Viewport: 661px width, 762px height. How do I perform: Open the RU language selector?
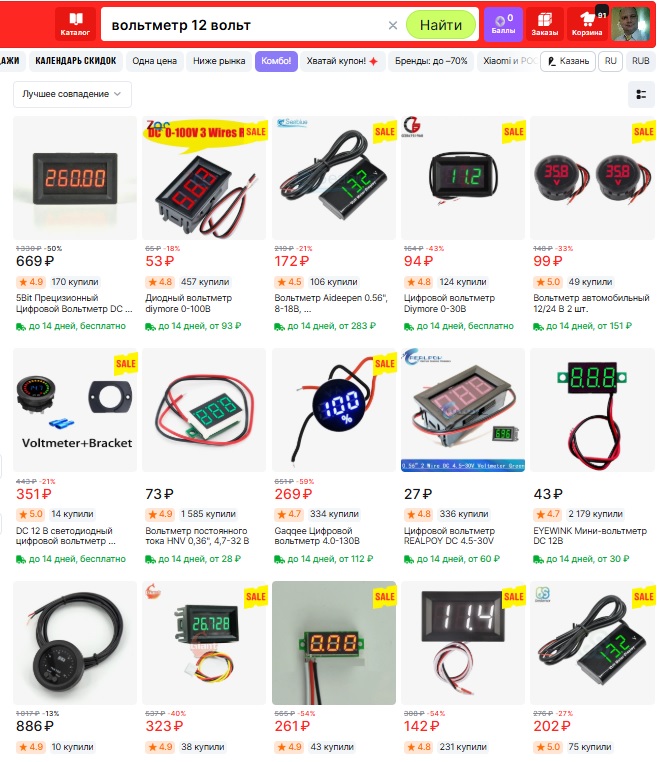point(610,61)
